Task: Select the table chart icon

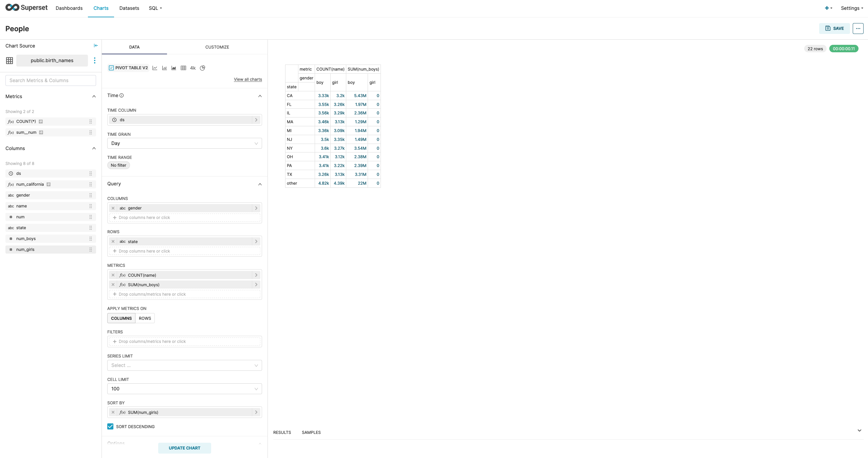Action: pyautogui.click(x=183, y=68)
